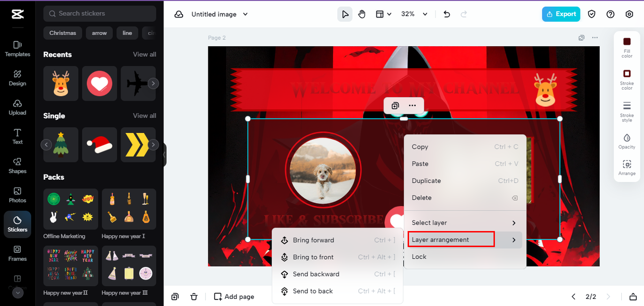The image size is (644, 306).
Task: Open Layer arrangement menu entry
Action: (464, 240)
